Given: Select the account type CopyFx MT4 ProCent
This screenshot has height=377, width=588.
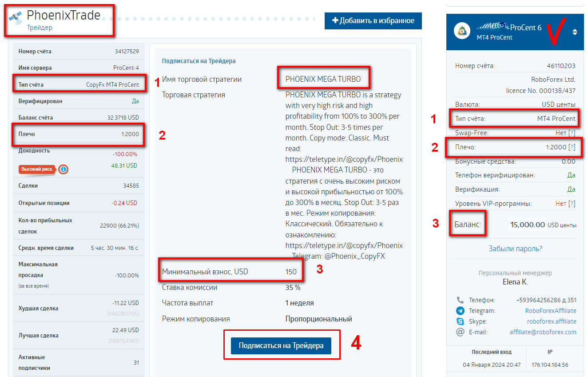Looking at the screenshot, I should click(x=112, y=84).
